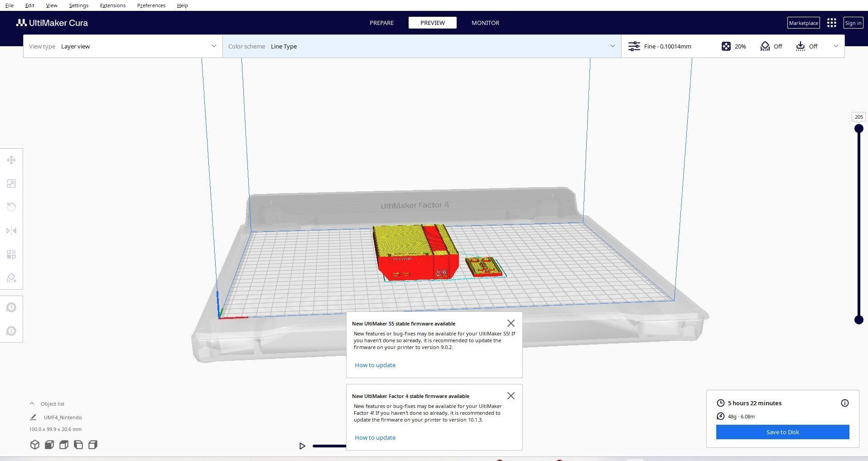Click the print settings sliders icon
This screenshot has height=461, width=868.
tap(634, 46)
